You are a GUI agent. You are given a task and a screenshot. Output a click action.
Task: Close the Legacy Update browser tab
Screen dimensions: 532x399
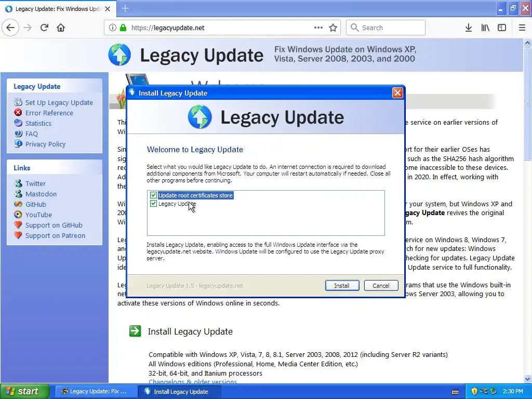pos(108,9)
